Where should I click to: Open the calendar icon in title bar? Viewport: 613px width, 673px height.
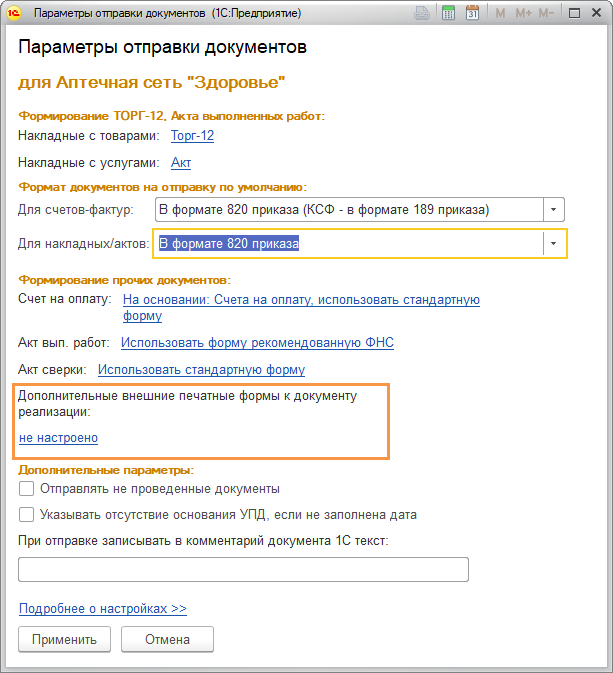(x=472, y=13)
